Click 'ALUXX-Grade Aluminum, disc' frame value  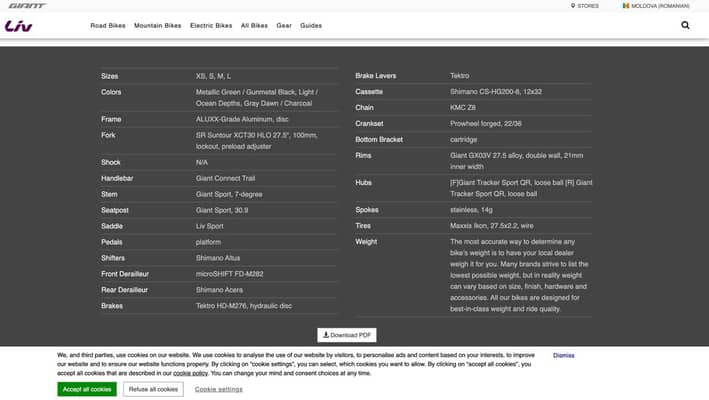tap(242, 119)
